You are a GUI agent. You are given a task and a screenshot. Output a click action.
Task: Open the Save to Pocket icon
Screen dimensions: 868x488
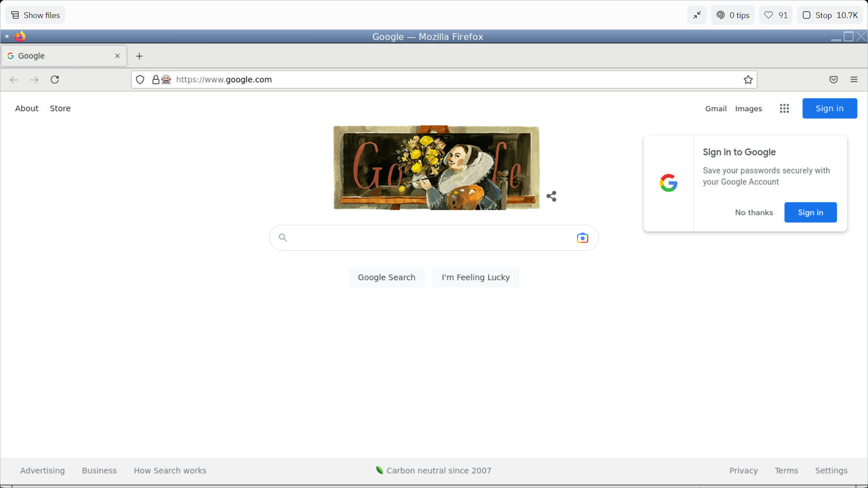pyautogui.click(x=834, y=80)
